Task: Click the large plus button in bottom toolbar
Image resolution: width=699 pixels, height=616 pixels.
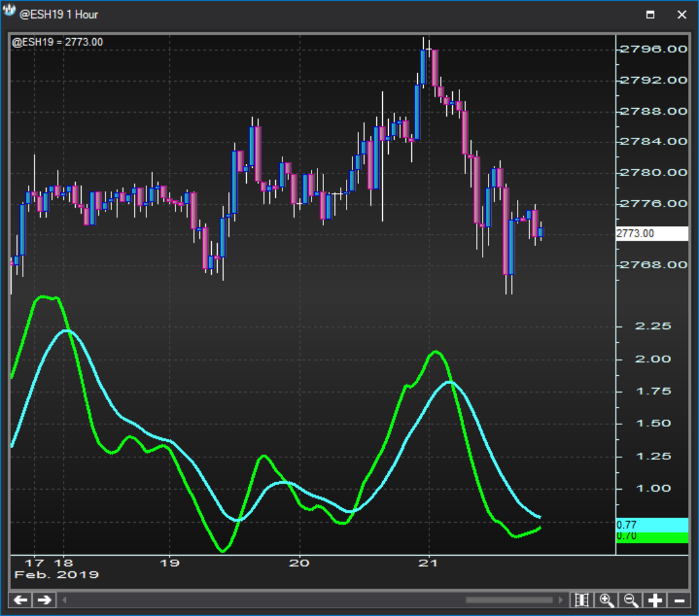Action: click(655, 600)
